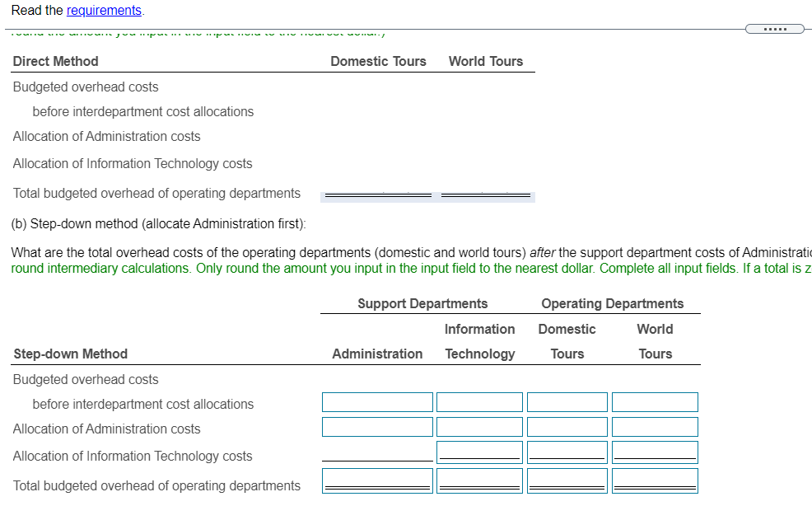Click World Tours field for Administration allocation
This screenshot has width=812, height=506.
coord(655,426)
